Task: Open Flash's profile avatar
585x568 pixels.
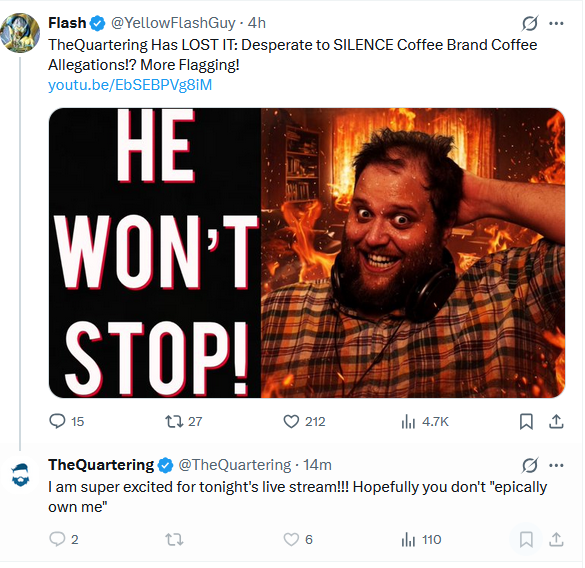Action: click(20, 33)
